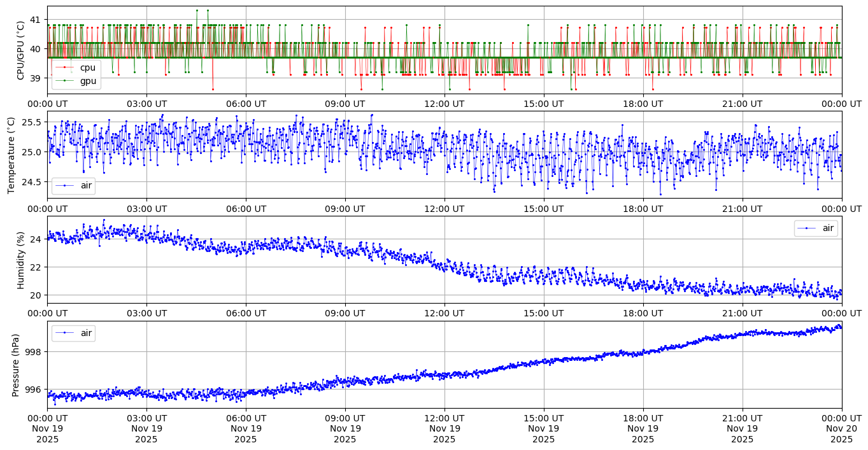The image size is (868, 450).
Task: Click 15:00 UT tick under the CPU/GPU plot
Action: tap(543, 104)
